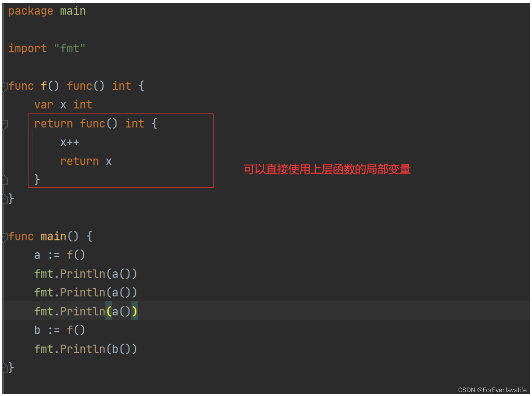This screenshot has height=396, width=532.
Task: Click fold end marker at main's closing brace
Action: [5, 367]
